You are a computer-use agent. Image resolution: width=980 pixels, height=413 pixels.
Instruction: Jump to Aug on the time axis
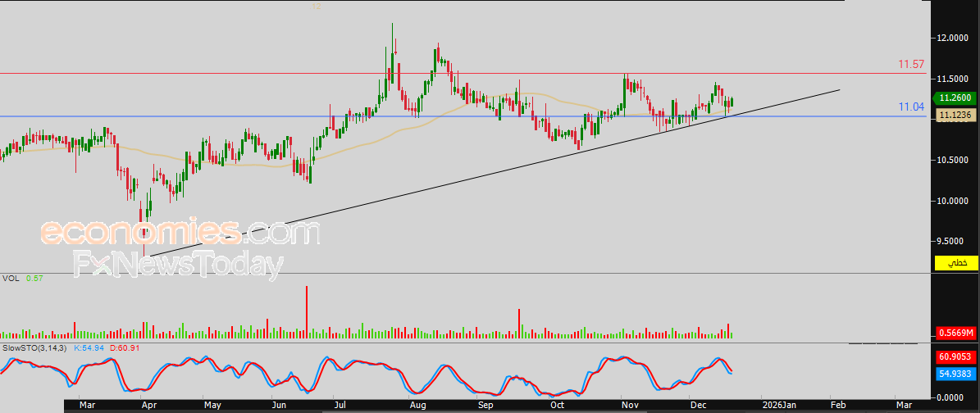(417, 405)
